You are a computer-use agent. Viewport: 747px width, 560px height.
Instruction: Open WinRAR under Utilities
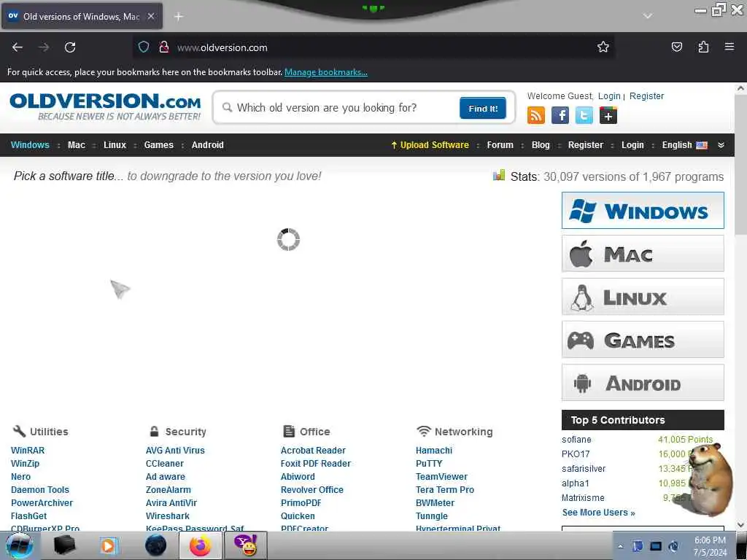[x=28, y=450]
